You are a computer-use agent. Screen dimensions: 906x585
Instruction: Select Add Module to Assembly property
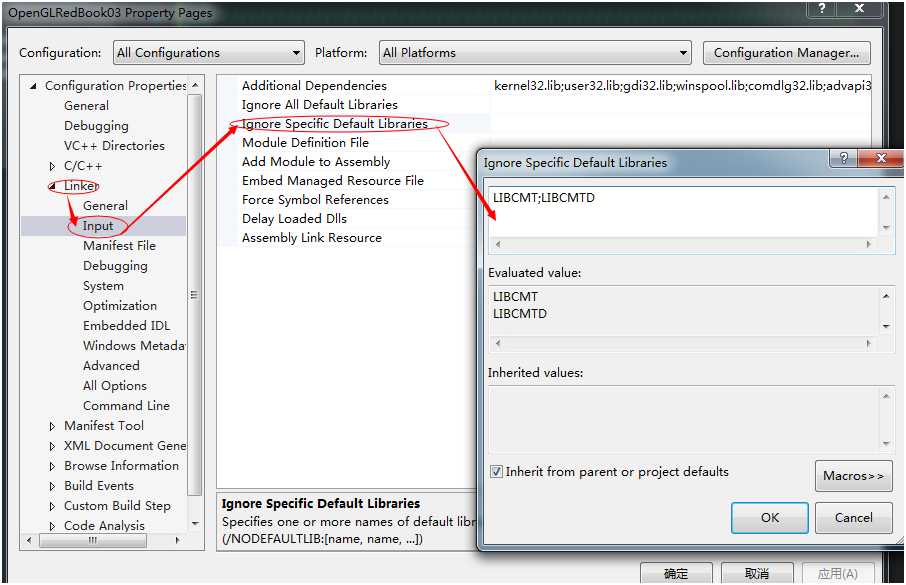316,162
